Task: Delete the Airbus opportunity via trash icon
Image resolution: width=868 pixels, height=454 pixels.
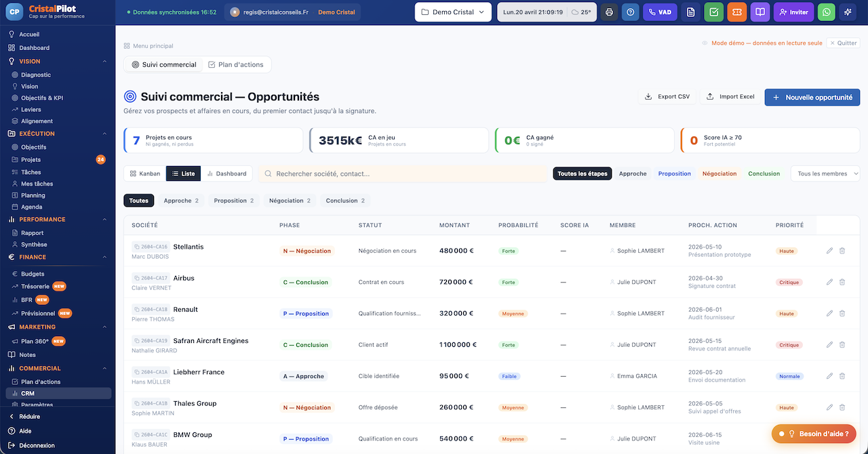Action: point(842,282)
